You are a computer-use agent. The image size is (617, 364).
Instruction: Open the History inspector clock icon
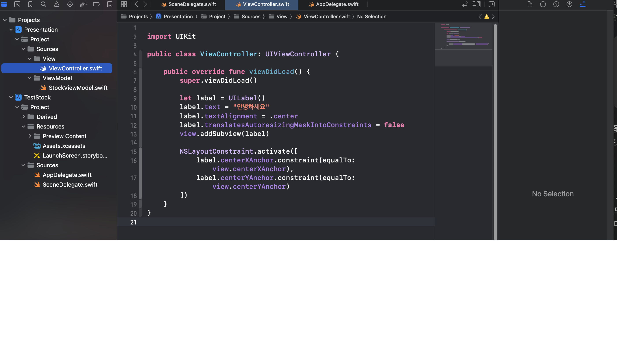(543, 4)
